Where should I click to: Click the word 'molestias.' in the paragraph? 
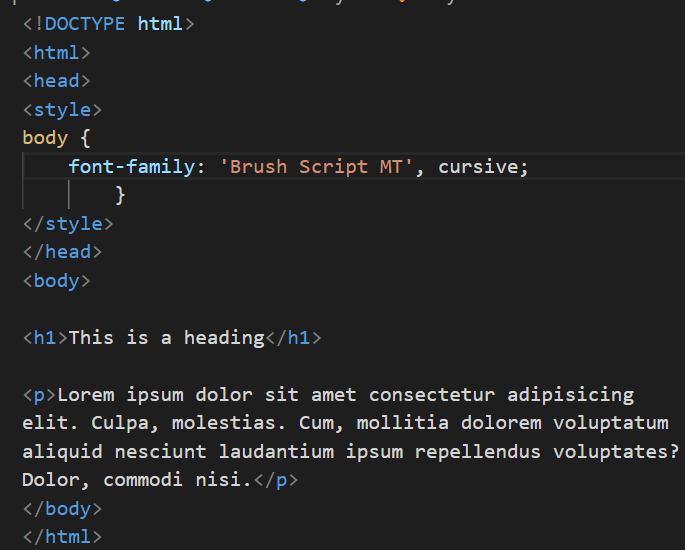[x=229, y=423]
